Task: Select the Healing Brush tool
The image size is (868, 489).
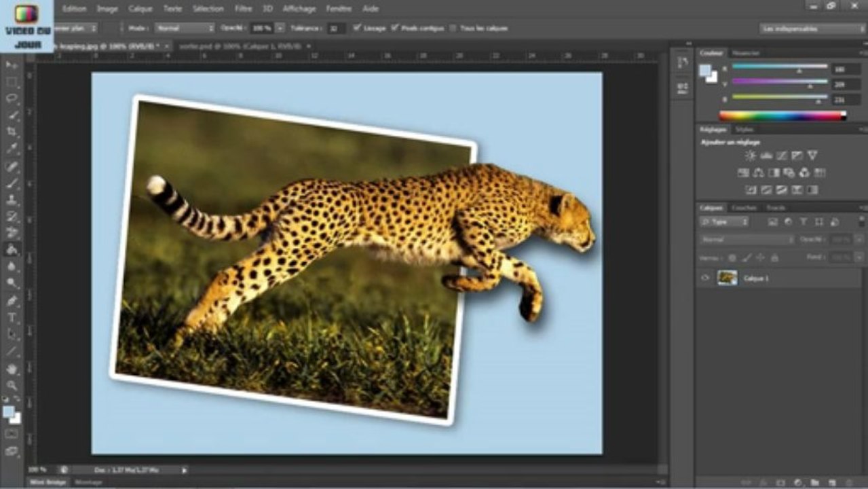Action: pyautogui.click(x=12, y=166)
